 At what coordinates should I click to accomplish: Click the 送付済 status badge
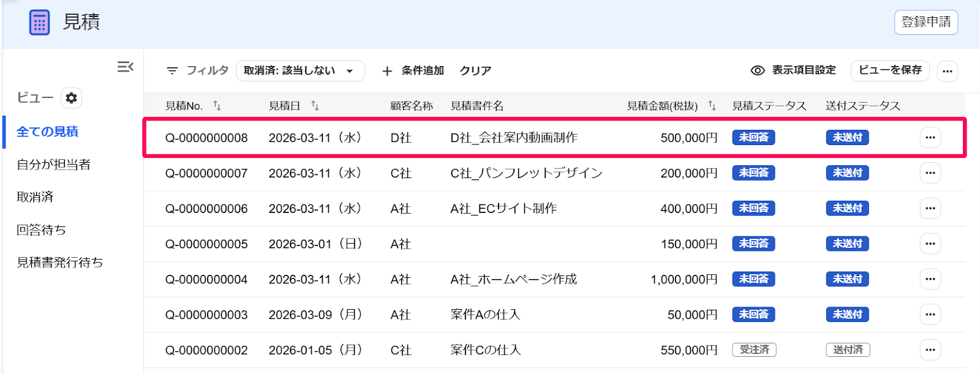(848, 350)
